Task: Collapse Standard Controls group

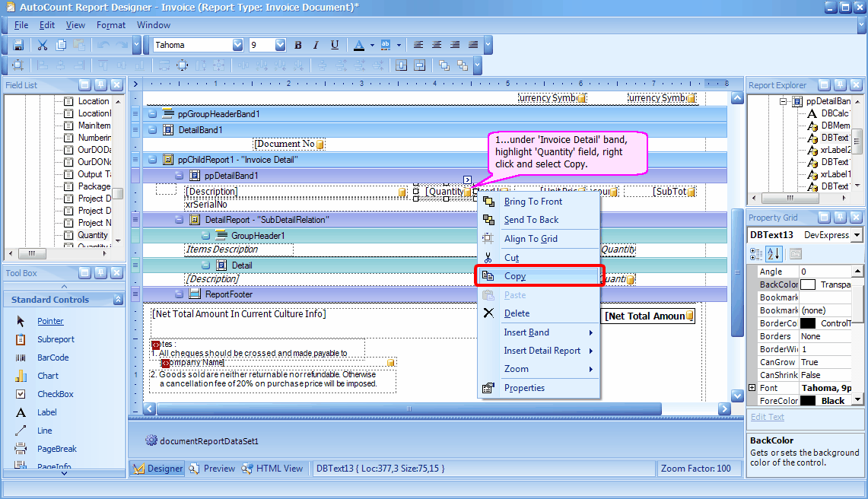Action: (x=118, y=300)
